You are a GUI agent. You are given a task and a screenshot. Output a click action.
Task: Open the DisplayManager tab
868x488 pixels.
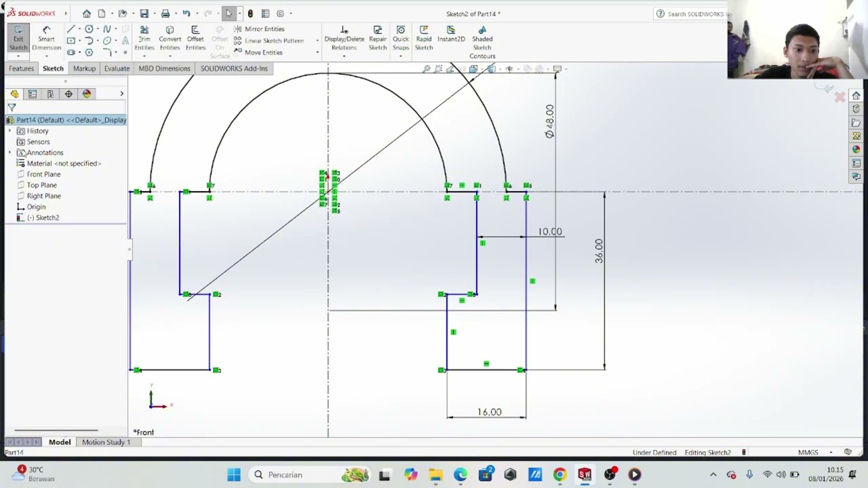click(x=87, y=94)
